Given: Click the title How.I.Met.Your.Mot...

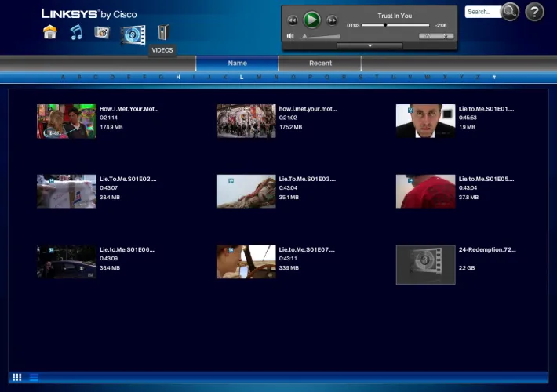Looking at the screenshot, I should (x=129, y=109).
